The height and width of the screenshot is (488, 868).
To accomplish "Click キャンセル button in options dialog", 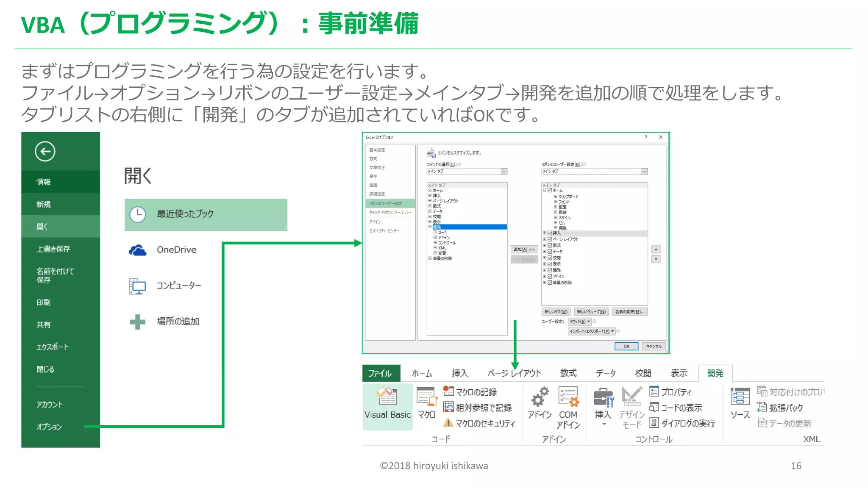I will click(x=654, y=347).
